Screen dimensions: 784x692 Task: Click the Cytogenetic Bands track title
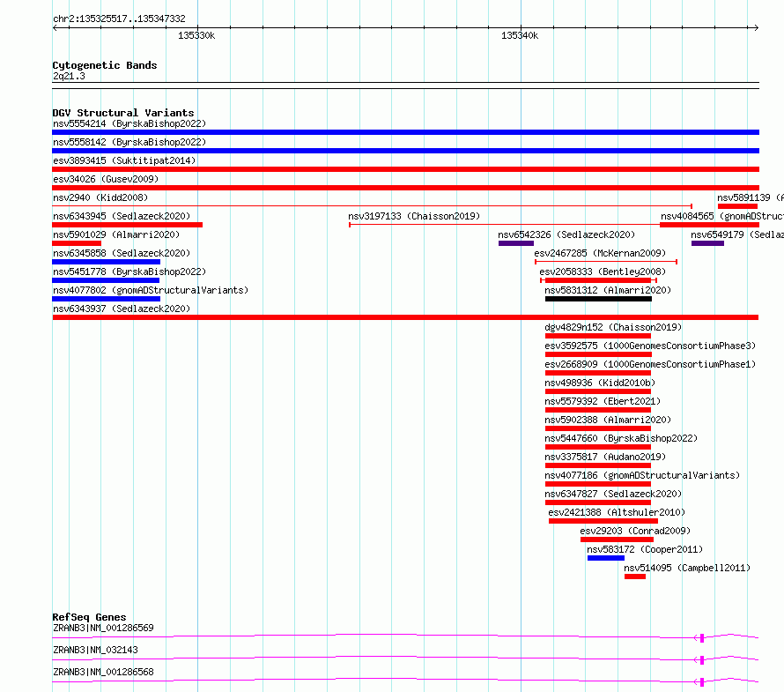tap(105, 65)
